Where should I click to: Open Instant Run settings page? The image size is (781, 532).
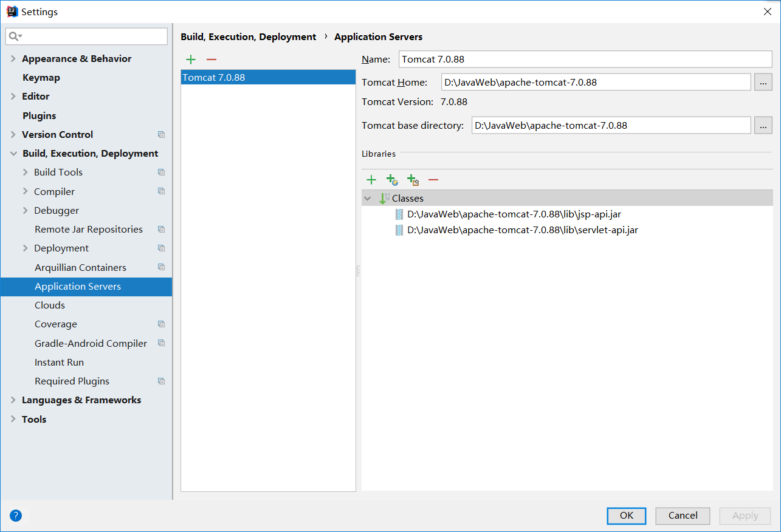[59, 363]
